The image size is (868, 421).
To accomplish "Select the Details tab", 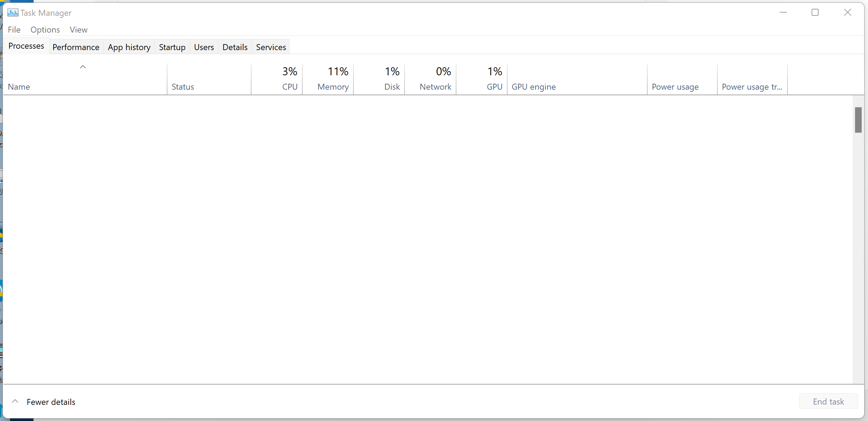I will (235, 47).
